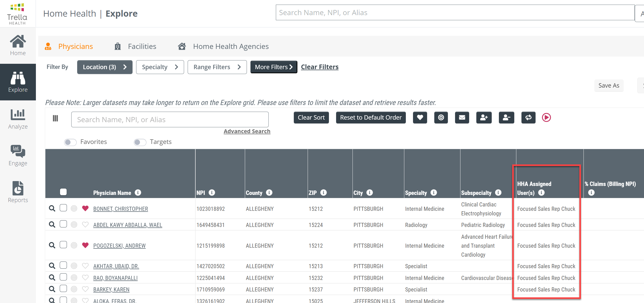Click the heart favorites toolbar button
The image size is (644, 303).
tap(420, 118)
